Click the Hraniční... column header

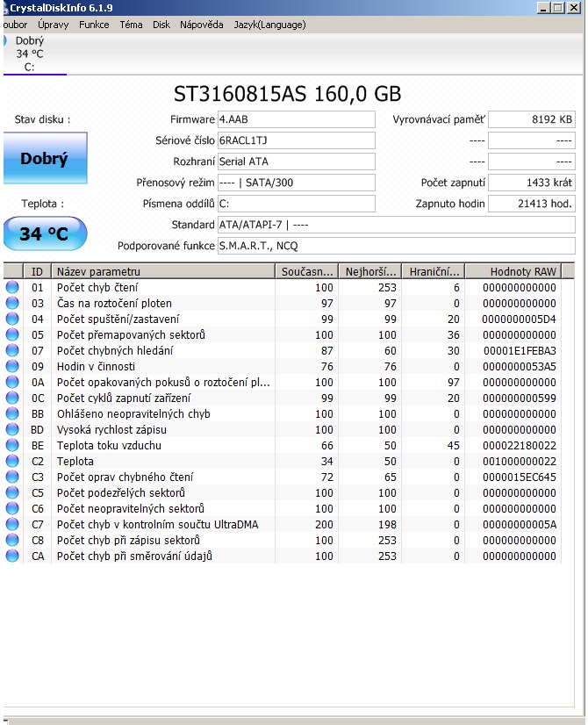click(x=434, y=271)
